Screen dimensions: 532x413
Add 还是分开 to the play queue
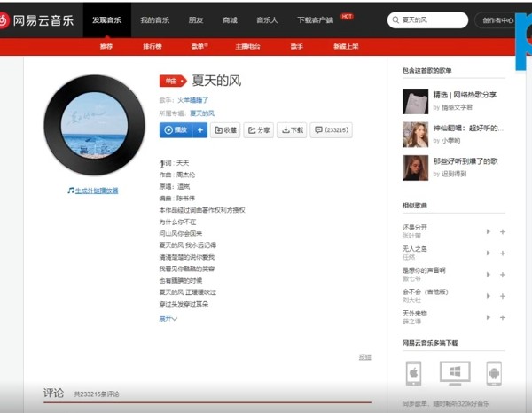coord(503,231)
